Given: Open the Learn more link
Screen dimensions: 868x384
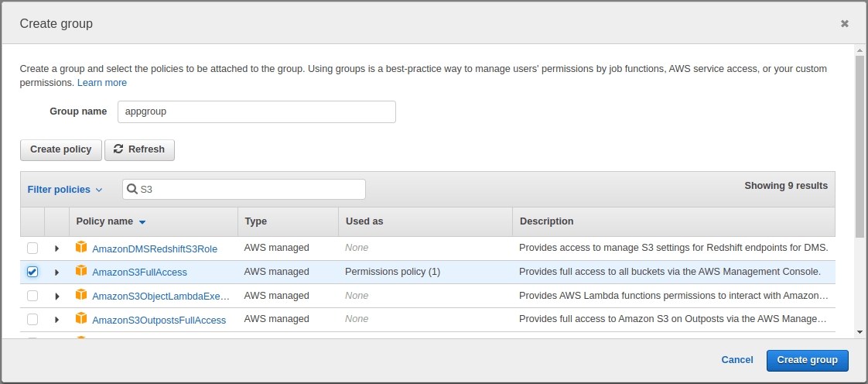Looking at the screenshot, I should point(102,83).
